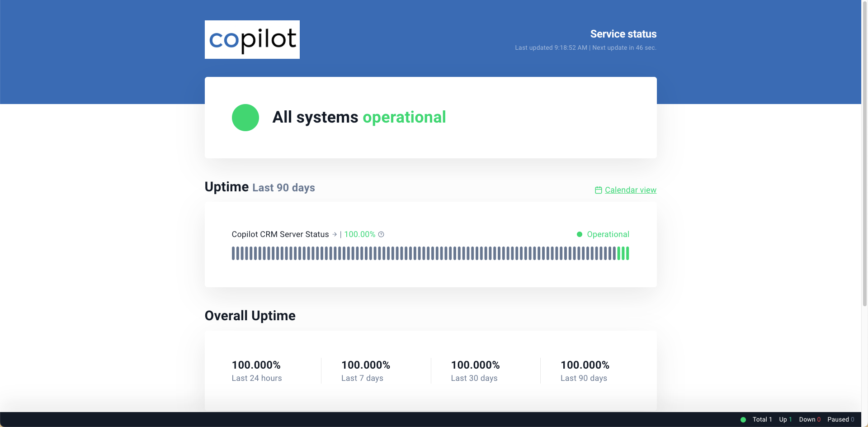The image size is (868, 427).
Task: Click the All systems operational heading
Action: [x=359, y=117]
